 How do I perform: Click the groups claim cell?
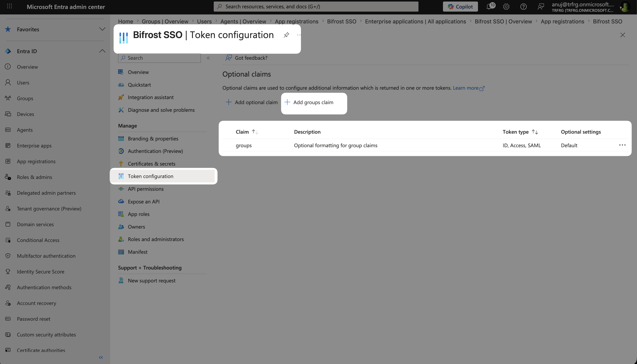point(243,145)
